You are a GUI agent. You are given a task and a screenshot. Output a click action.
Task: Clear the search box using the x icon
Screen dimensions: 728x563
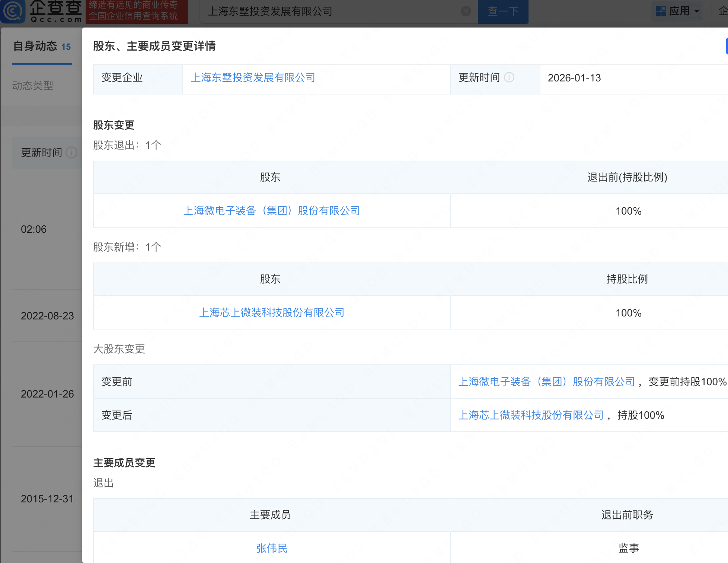click(x=466, y=12)
